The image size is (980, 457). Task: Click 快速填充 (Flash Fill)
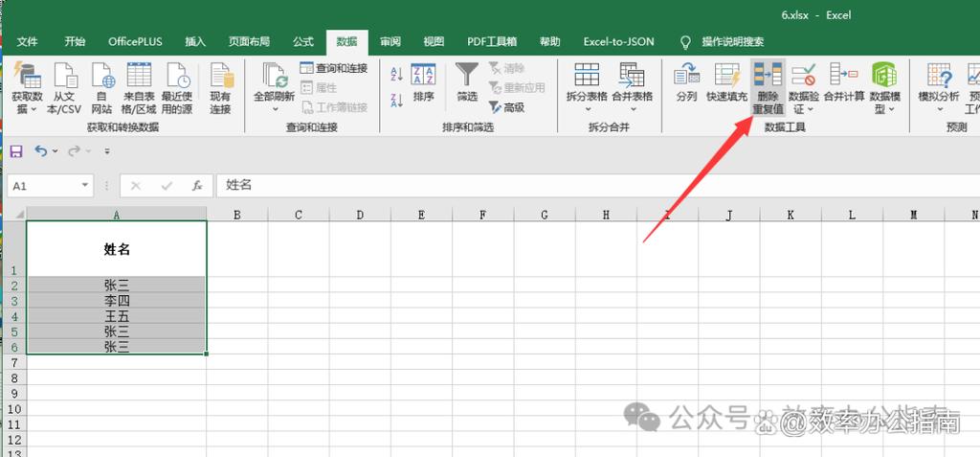coord(727,82)
